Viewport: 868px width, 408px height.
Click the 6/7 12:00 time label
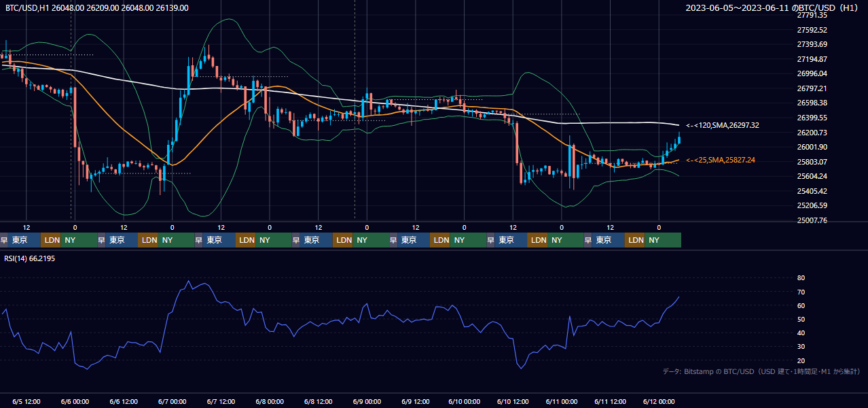click(x=221, y=402)
